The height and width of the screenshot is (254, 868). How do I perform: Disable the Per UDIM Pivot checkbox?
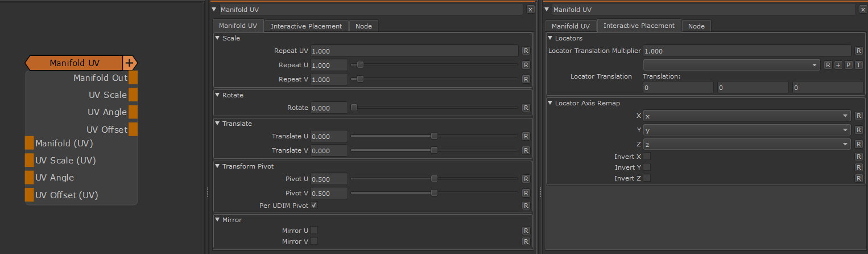coord(314,205)
